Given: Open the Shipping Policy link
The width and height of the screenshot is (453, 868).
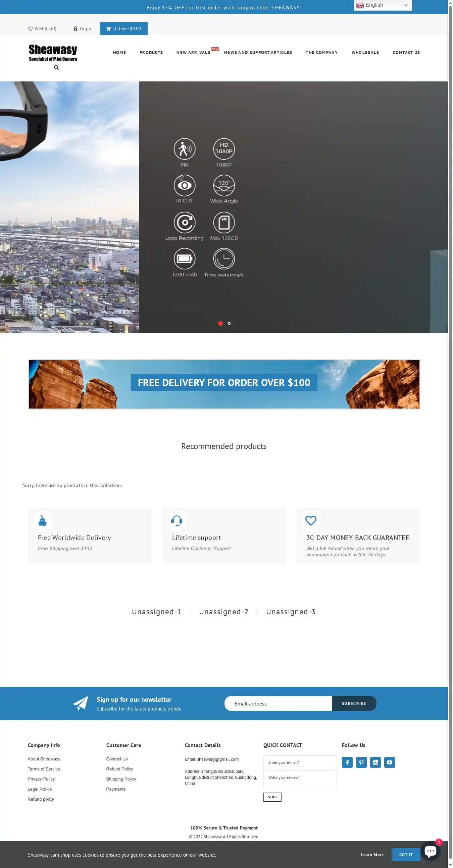Looking at the screenshot, I should pyautogui.click(x=121, y=779).
